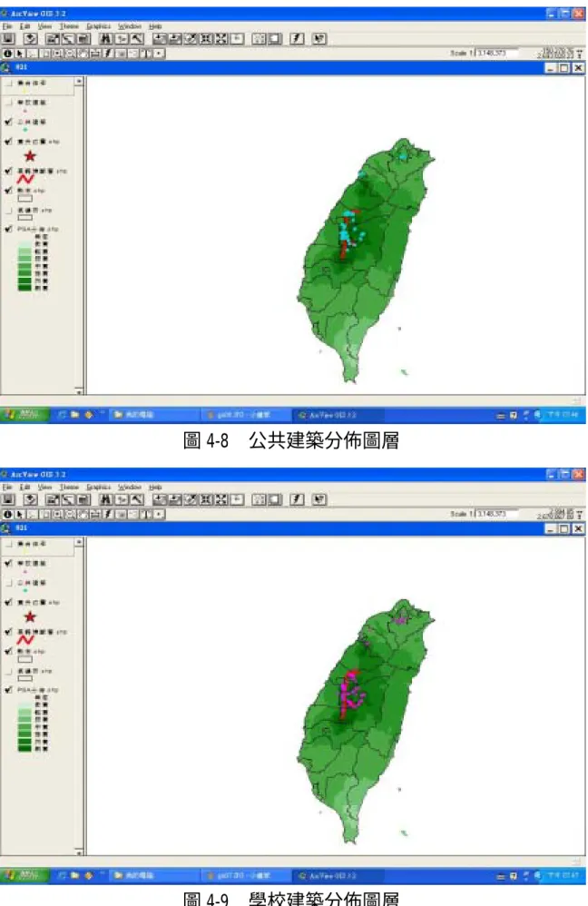
Task: Open the Edit menu in 圖 4-9 window
Action: click(x=24, y=487)
